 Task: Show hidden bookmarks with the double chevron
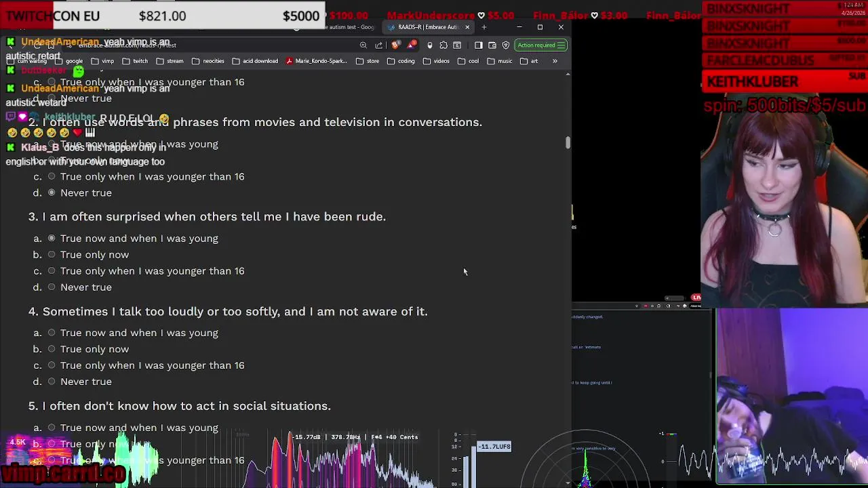click(555, 61)
